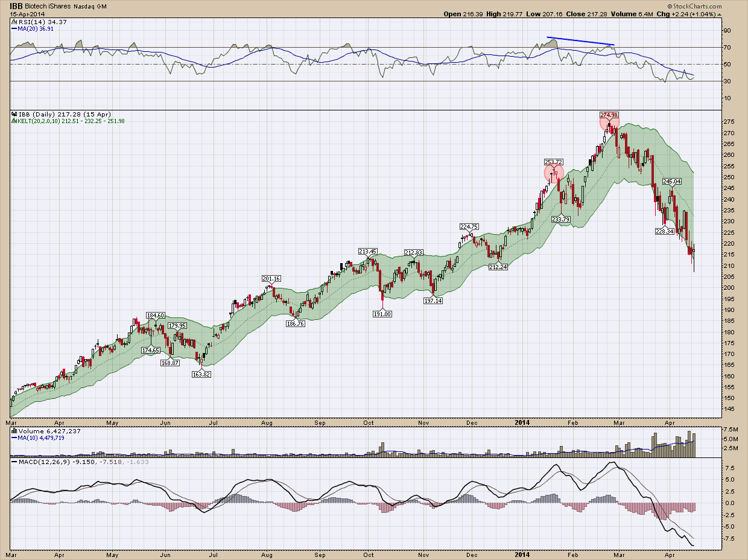This screenshot has height=560, width=748.
Task: Click the 212.83 high label
Action: (414, 253)
